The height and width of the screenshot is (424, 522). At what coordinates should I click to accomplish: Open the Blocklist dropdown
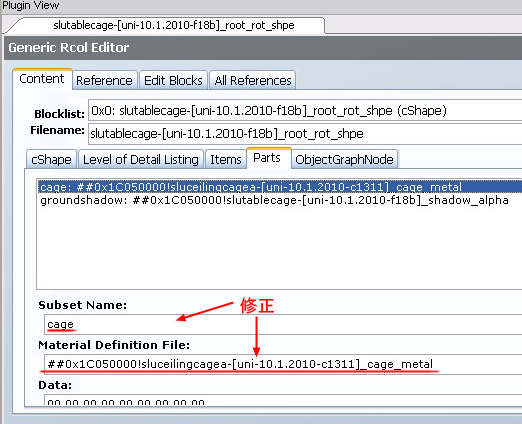(305, 110)
